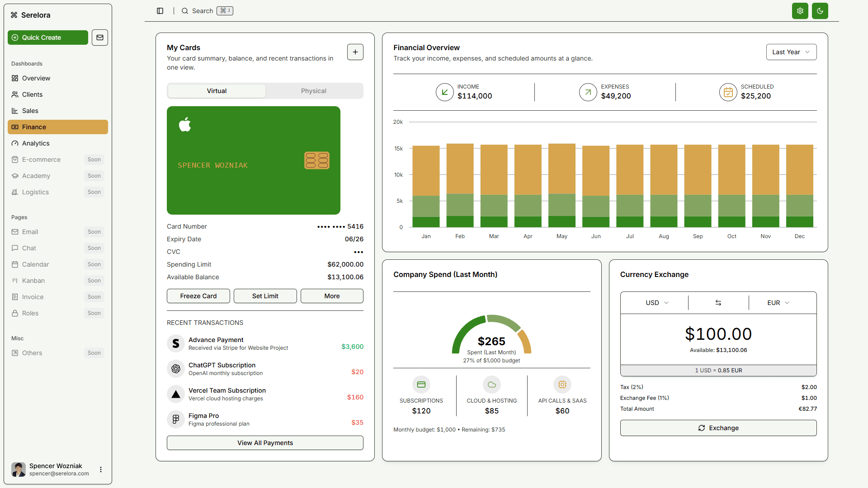Toggle the sidebar panel icon
The height and width of the screenshot is (488, 868).
point(160,11)
